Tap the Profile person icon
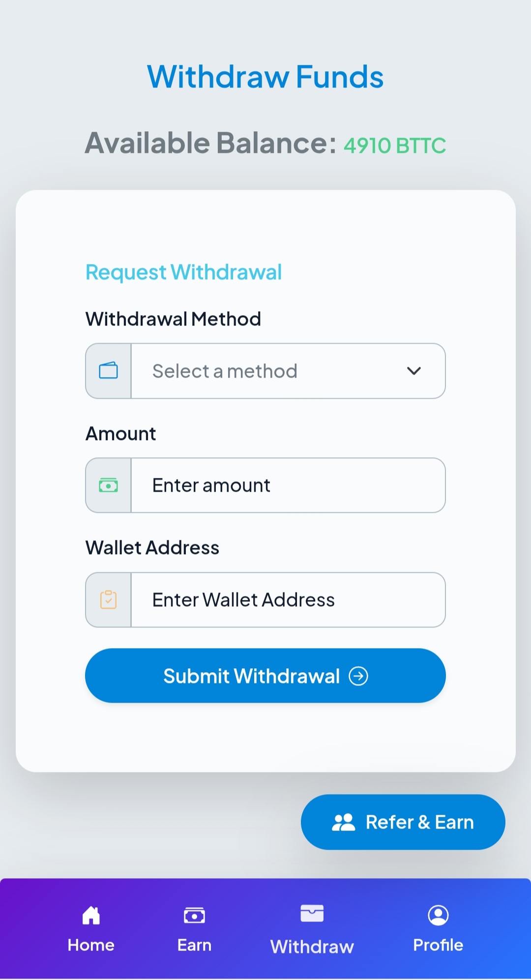 pos(438,915)
